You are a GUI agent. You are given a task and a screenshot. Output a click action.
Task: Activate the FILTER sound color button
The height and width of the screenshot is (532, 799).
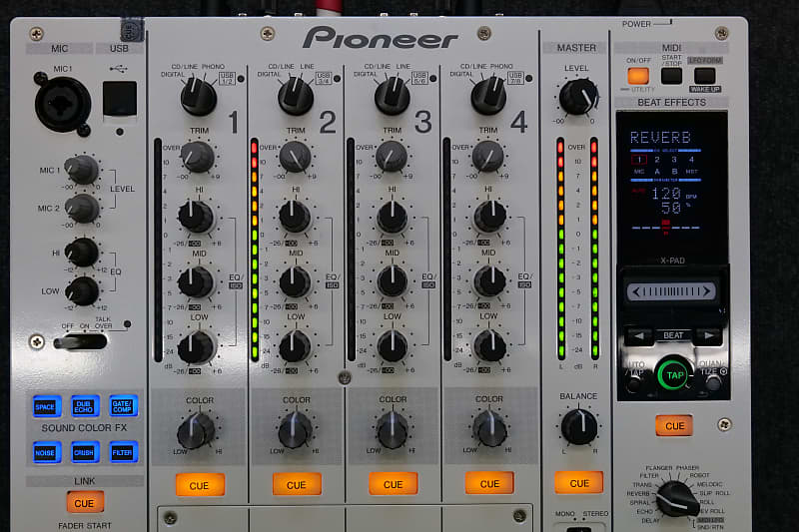coord(123,451)
